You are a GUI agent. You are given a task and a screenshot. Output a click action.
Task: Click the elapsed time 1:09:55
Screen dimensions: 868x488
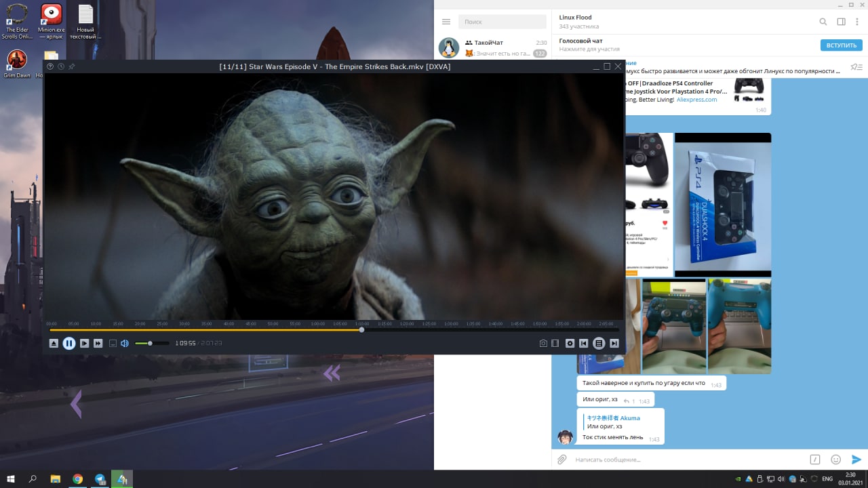185,344
